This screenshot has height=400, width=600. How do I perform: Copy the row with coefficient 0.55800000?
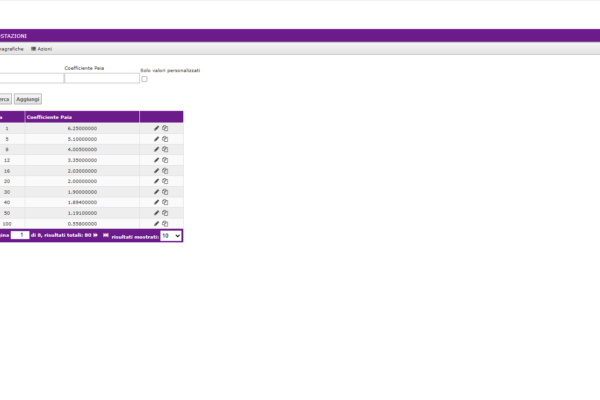click(165, 223)
